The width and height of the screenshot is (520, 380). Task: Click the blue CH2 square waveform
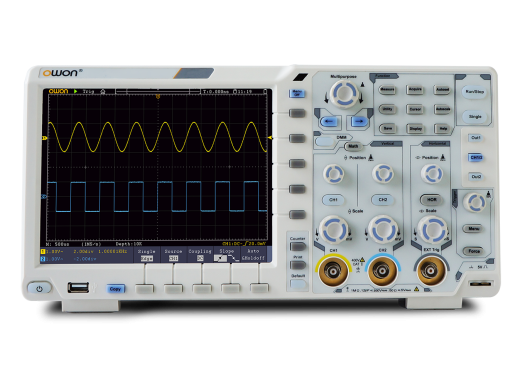tap(157, 197)
